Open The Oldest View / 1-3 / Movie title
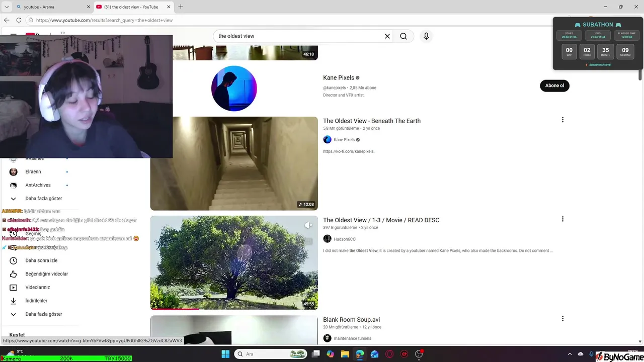The width and height of the screenshot is (644, 362). [381, 220]
